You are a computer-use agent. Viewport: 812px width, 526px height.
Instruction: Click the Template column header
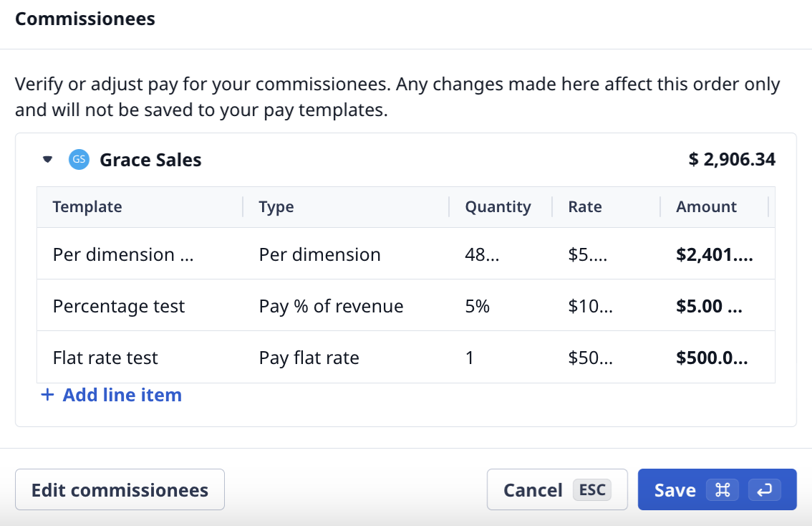[87, 207]
